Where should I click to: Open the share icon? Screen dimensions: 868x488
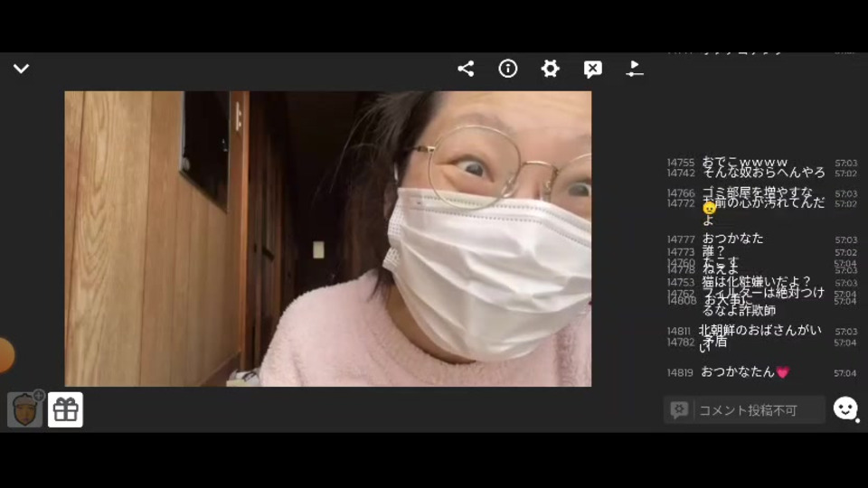pyautogui.click(x=466, y=69)
